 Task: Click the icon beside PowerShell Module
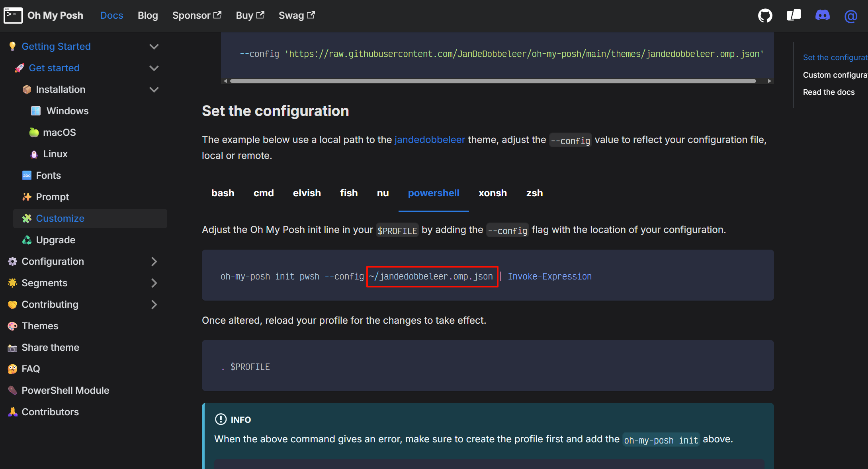tap(12, 391)
